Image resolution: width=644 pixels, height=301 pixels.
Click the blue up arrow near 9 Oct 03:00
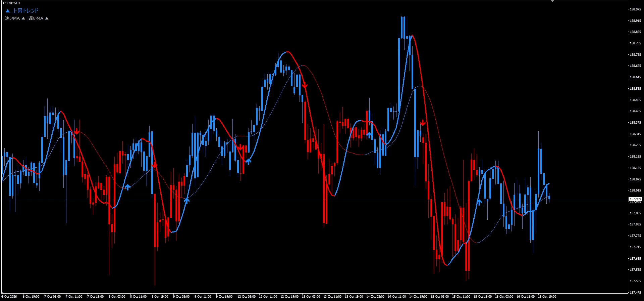pos(187,200)
